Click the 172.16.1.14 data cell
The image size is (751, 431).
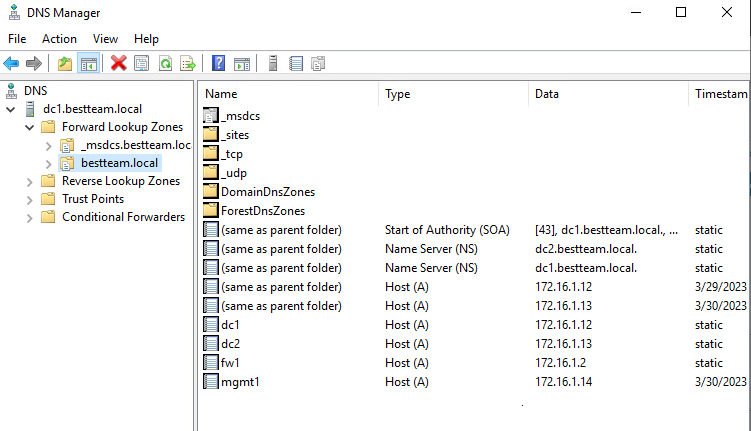pos(563,382)
